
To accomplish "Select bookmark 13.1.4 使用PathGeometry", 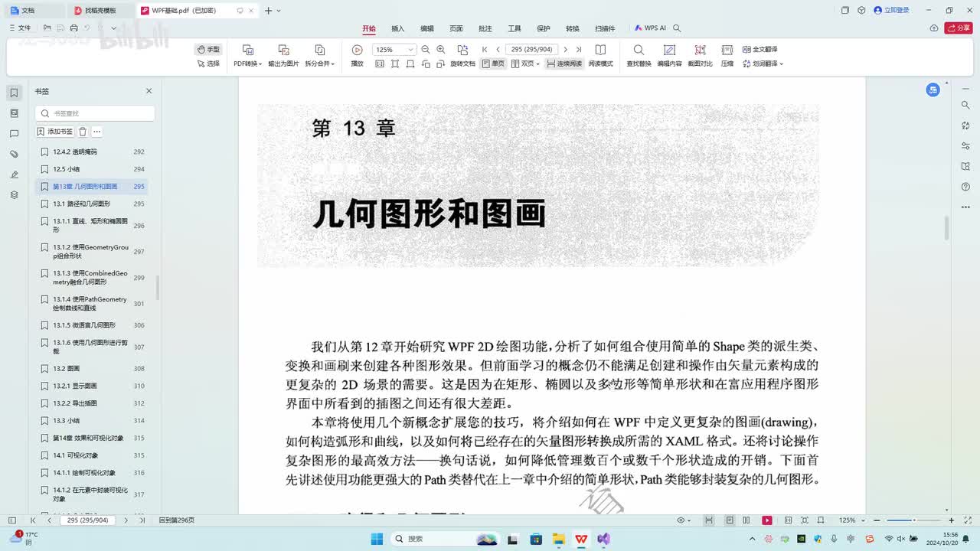I will click(92, 304).
